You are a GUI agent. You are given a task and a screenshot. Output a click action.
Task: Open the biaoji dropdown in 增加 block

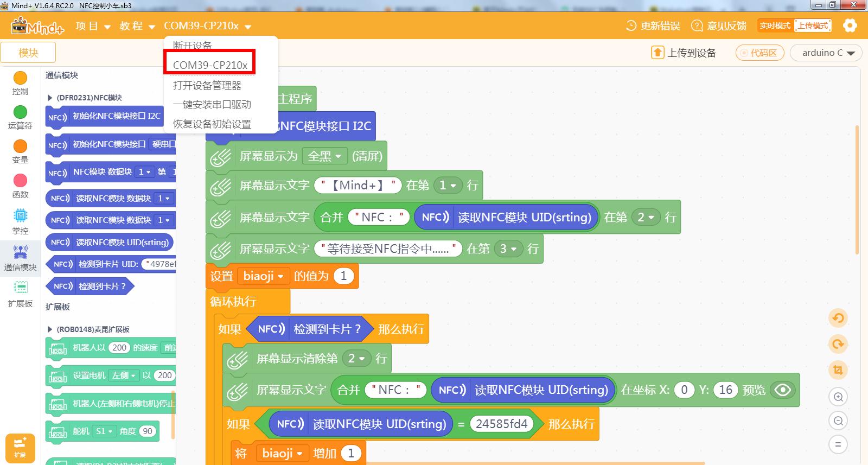coord(282,453)
